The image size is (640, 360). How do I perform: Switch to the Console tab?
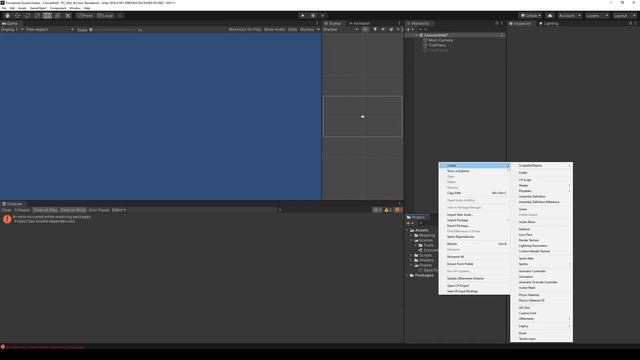12,204
